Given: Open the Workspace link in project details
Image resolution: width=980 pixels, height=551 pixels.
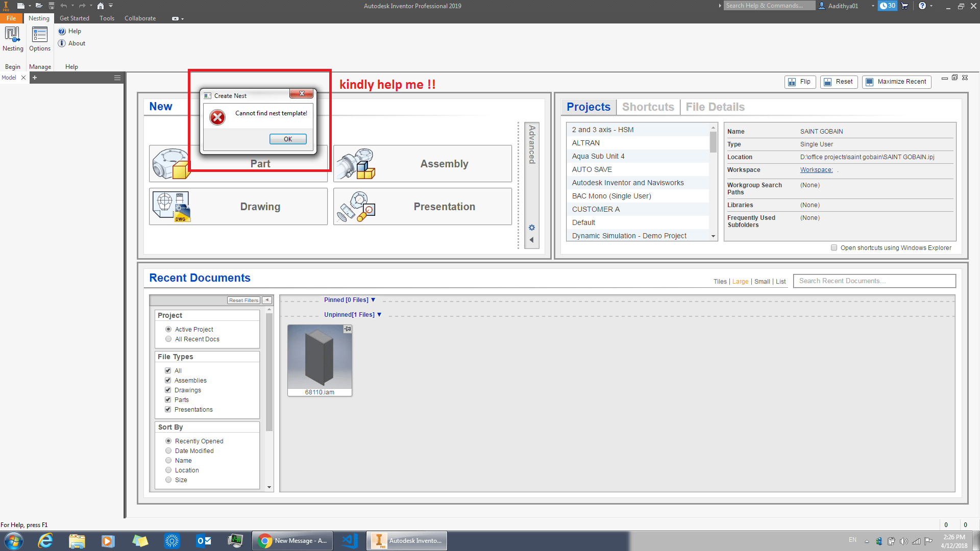Looking at the screenshot, I should [x=816, y=170].
